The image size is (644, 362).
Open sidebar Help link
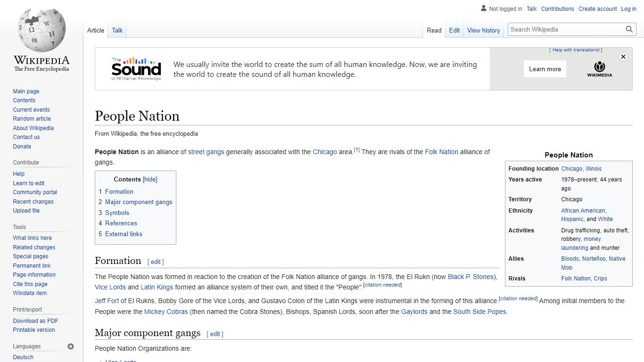pyautogui.click(x=18, y=174)
